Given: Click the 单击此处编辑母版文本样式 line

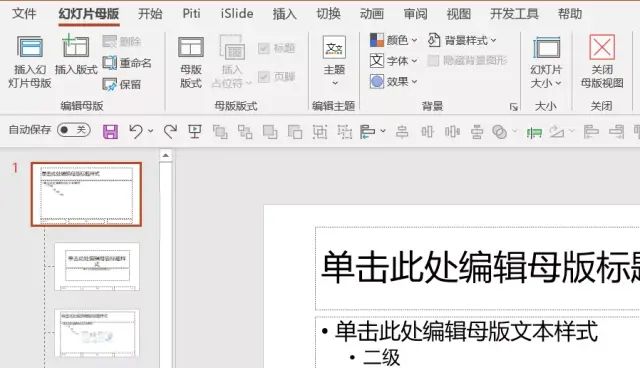Looking at the screenshot, I should (x=467, y=331).
